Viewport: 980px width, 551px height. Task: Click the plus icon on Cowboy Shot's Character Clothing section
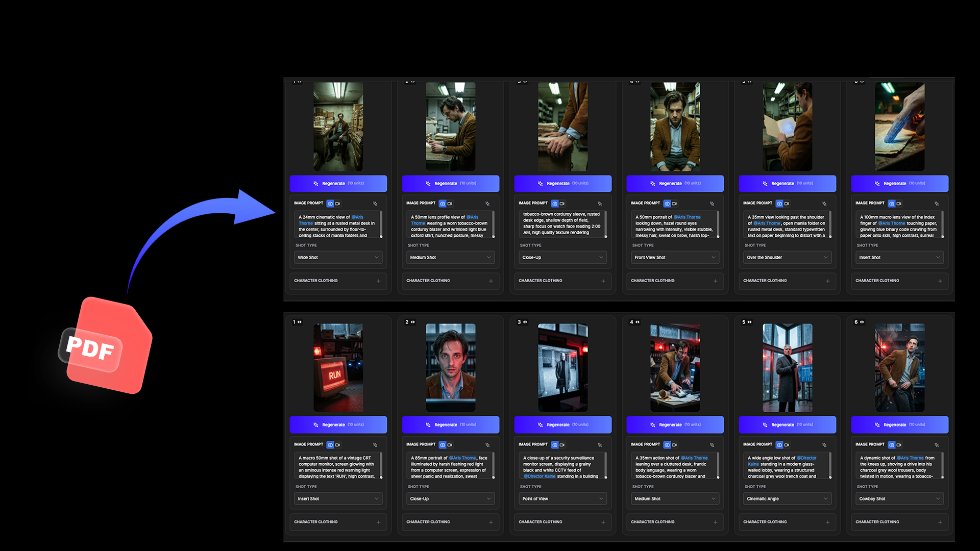click(x=940, y=522)
